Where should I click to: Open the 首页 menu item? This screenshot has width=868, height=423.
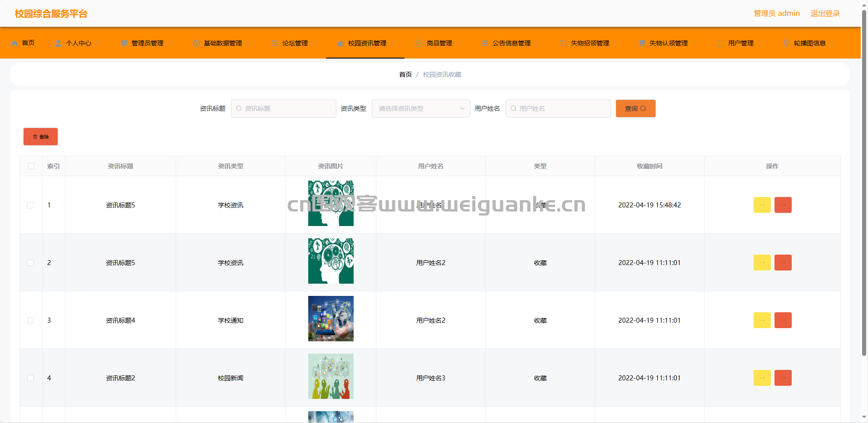23,43
